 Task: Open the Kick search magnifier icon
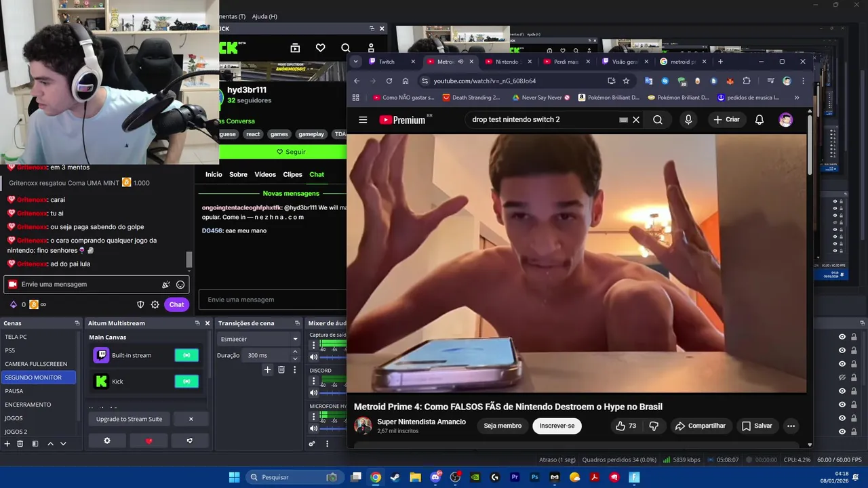346,48
